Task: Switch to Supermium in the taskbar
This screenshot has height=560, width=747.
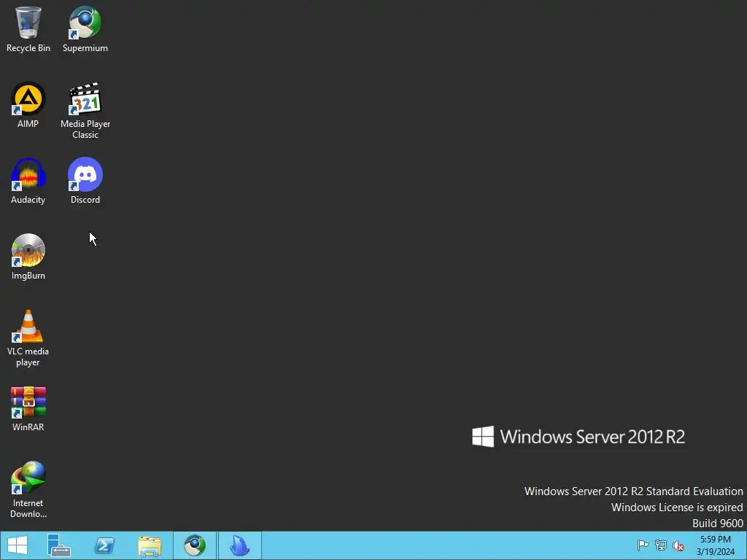Action: (194, 545)
